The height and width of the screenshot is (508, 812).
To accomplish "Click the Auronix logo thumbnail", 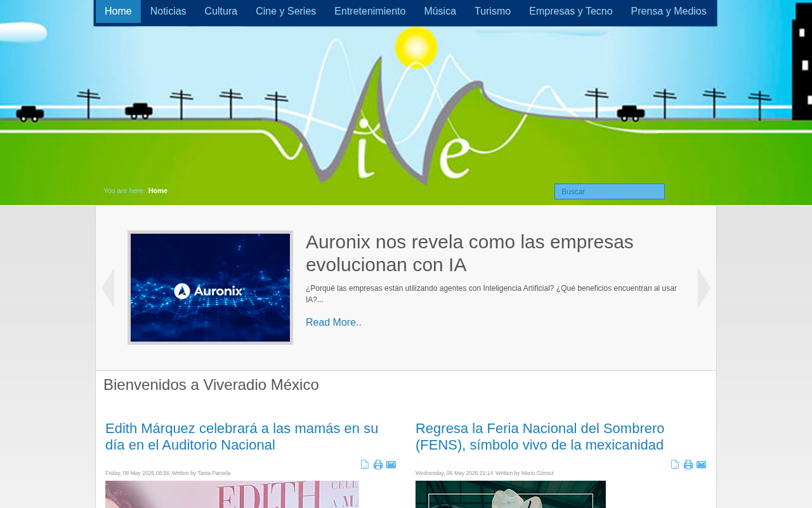I will point(210,288).
